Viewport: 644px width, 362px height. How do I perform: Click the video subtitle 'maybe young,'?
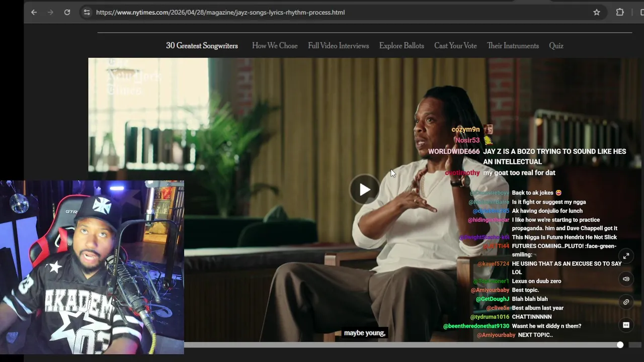point(365,333)
